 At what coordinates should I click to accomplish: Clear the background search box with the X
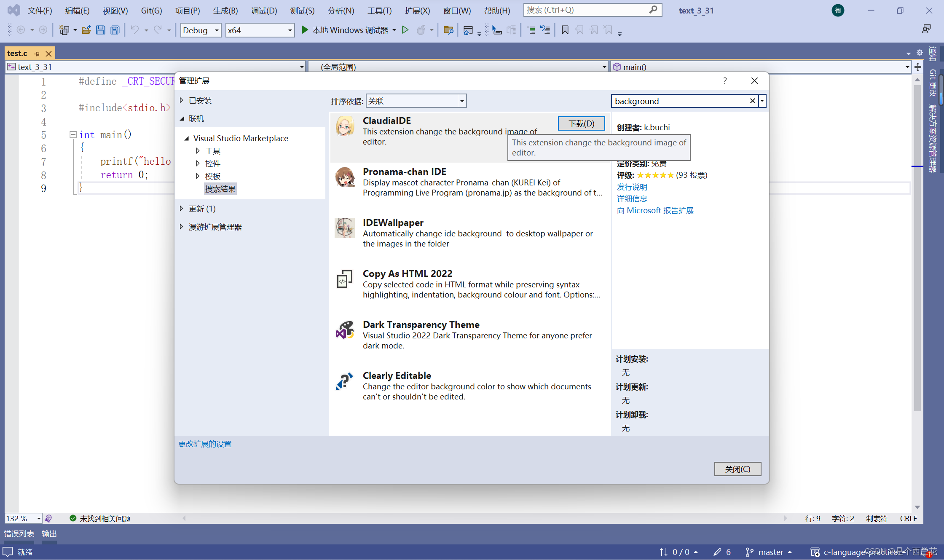pyautogui.click(x=752, y=101)
